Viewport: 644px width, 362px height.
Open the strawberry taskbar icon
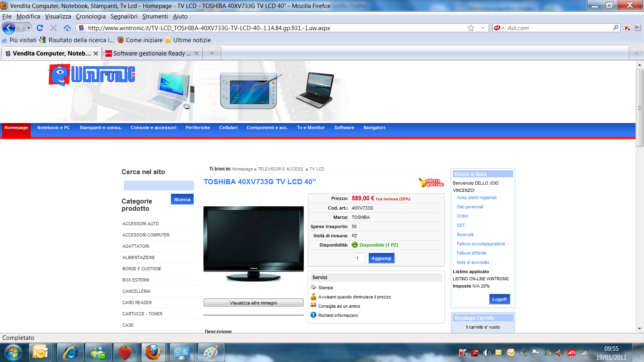pyautogui.click(x=125, y=353)
